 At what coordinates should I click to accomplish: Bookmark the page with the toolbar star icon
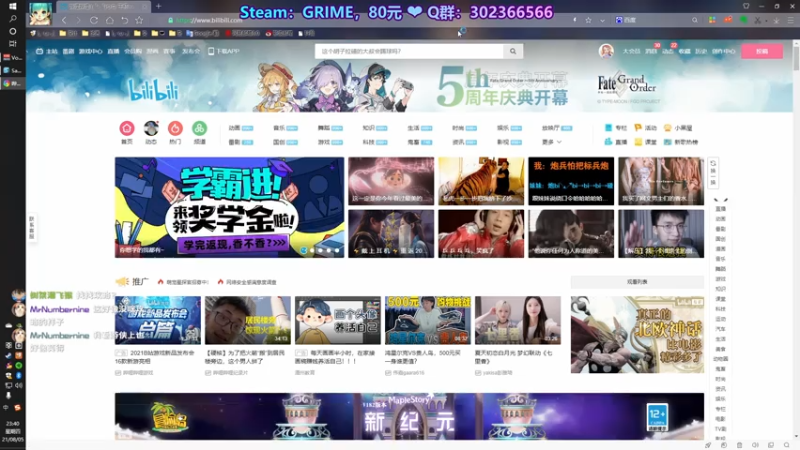click(139, 20)
